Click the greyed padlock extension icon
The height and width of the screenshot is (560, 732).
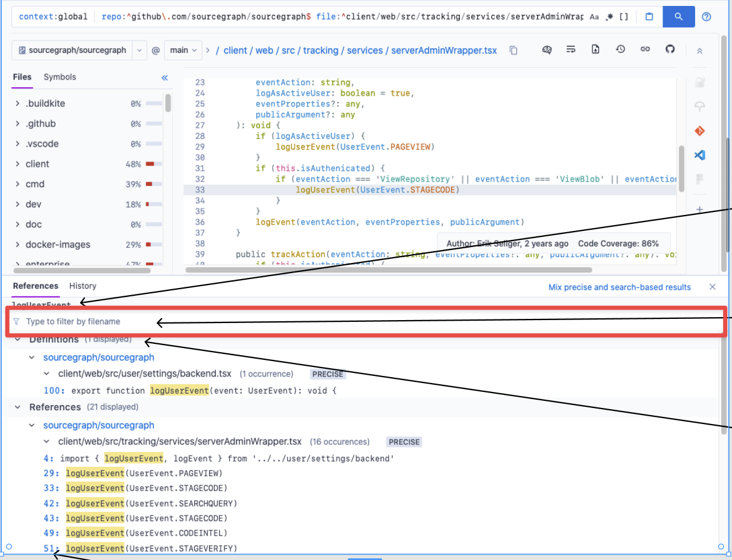click(x=700, y=83)
